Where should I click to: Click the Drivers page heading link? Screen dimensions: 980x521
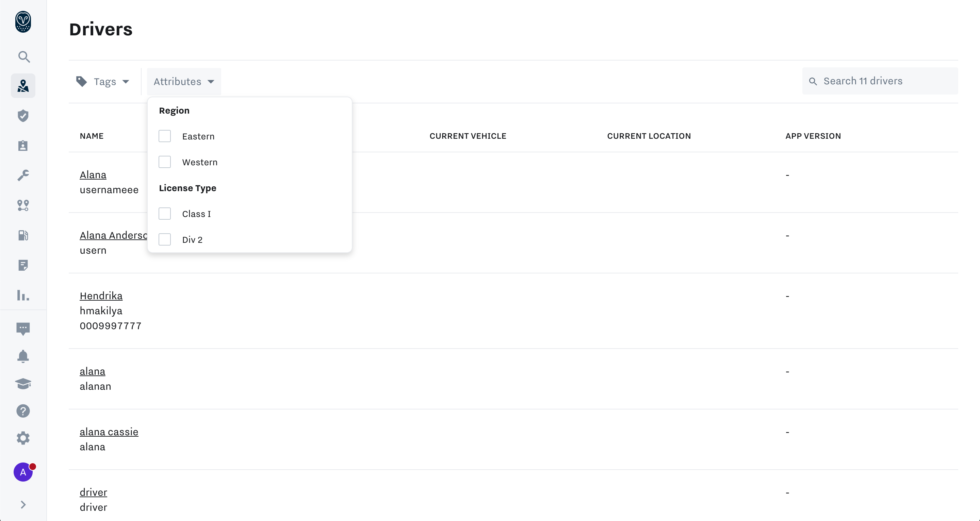point(100,29)
